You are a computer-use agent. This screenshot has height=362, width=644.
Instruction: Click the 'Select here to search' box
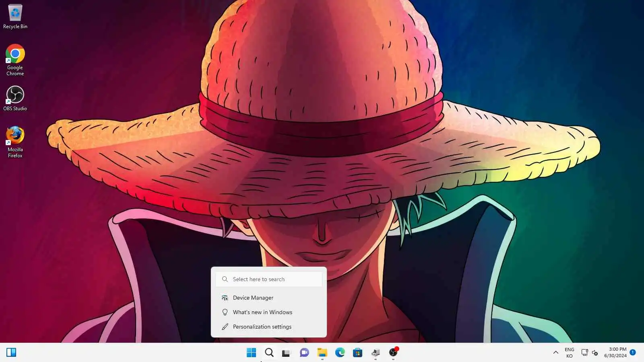(x=269, y=279)
